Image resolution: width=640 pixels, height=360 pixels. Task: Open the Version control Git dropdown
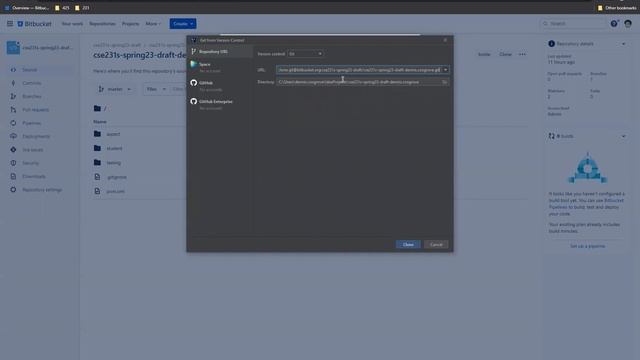305,54
